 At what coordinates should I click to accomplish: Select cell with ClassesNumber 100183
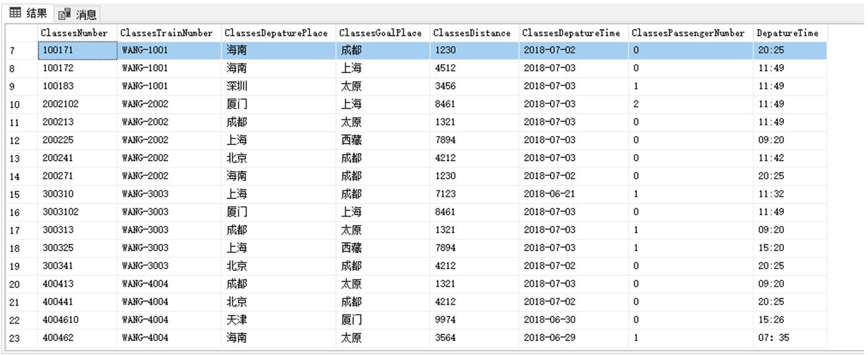click(77, 86)
